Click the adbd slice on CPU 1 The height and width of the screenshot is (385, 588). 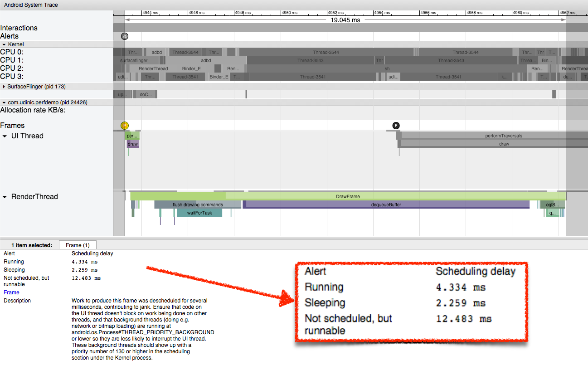[x=206, y=60]
